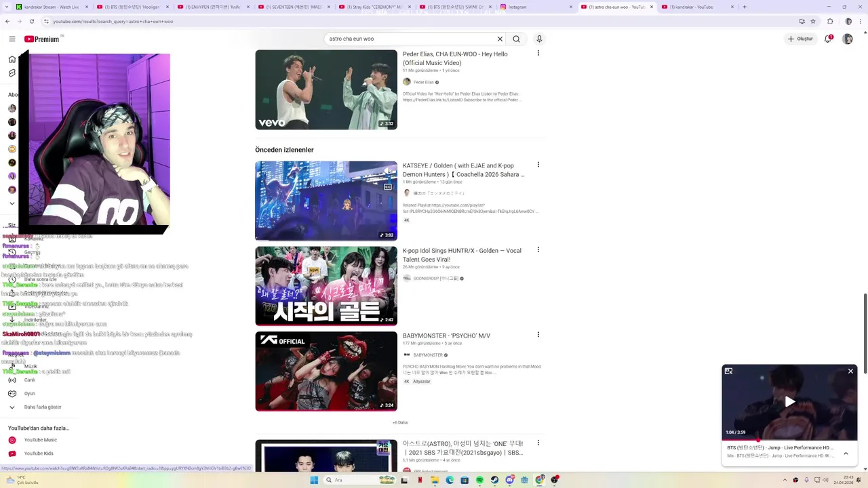The image size is (868, 488).
Task: Open the Peder Elias channel link
Action: tap(423, 82)
